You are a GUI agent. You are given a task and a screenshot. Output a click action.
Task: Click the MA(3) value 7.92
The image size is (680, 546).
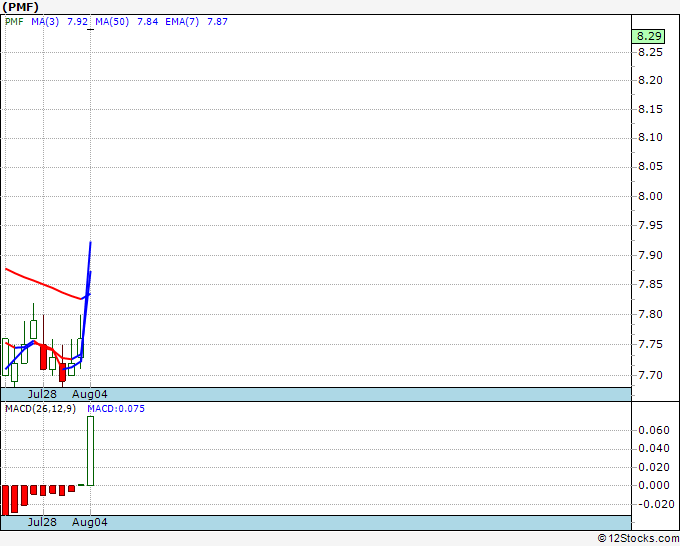point(78,21)
